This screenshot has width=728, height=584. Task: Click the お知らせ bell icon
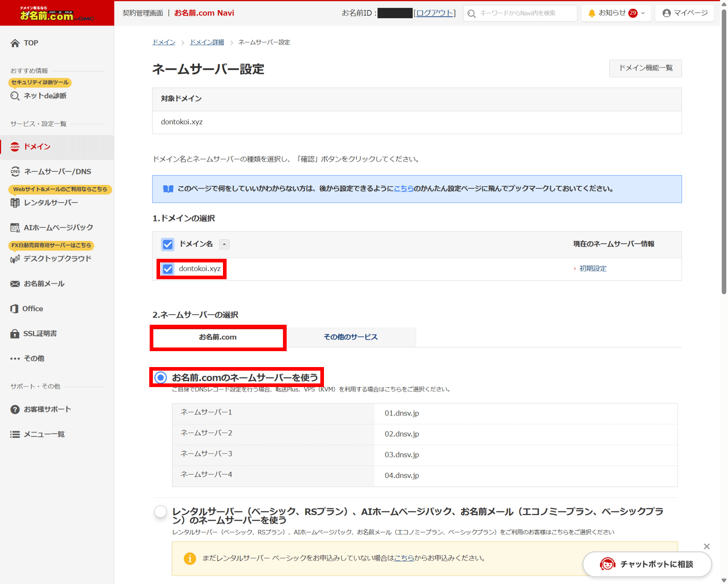click(591, 13)
